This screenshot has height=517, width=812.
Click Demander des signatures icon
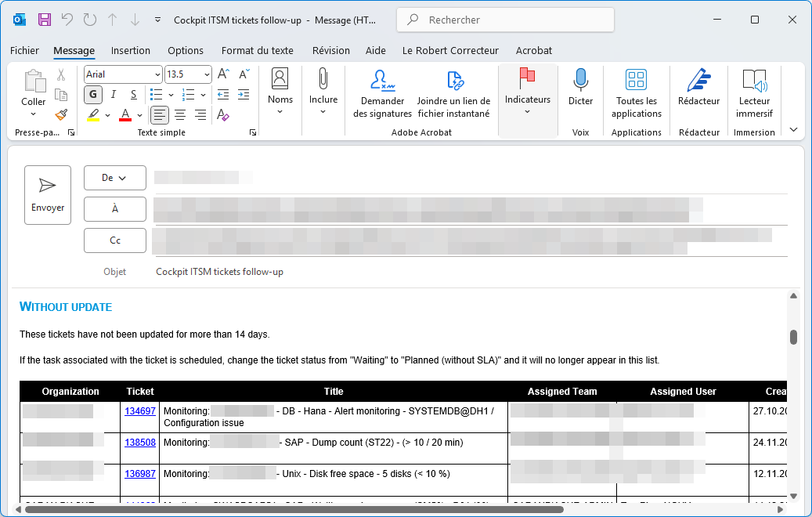(382, 80)
